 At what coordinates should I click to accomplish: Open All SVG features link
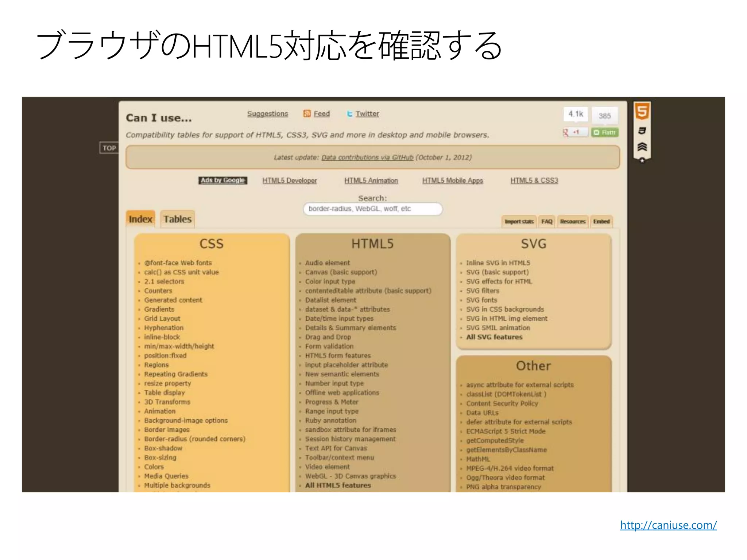point(494,337)
